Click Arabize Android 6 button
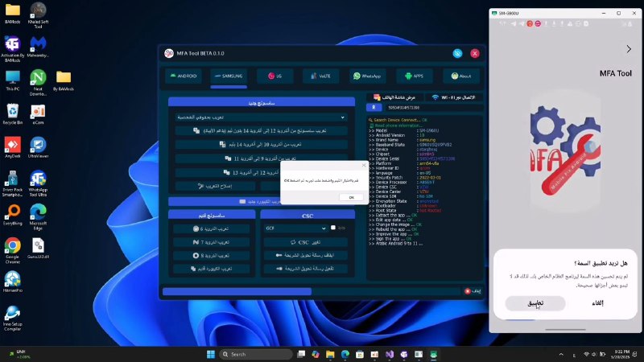644x362 pixels. [211, 228]
